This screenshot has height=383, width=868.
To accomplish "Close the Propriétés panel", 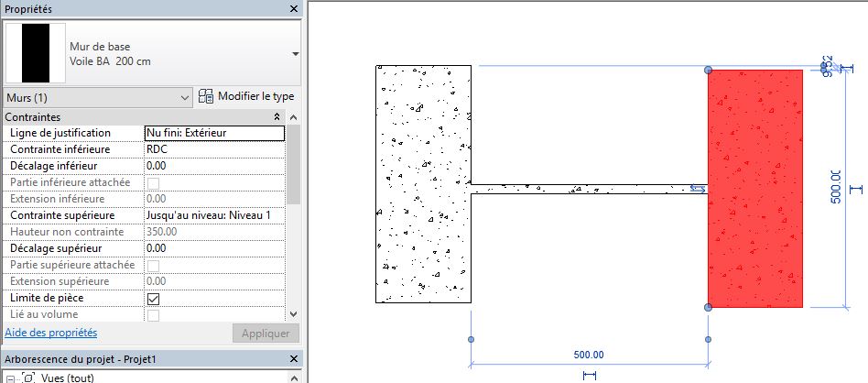I will coord(293,8).
